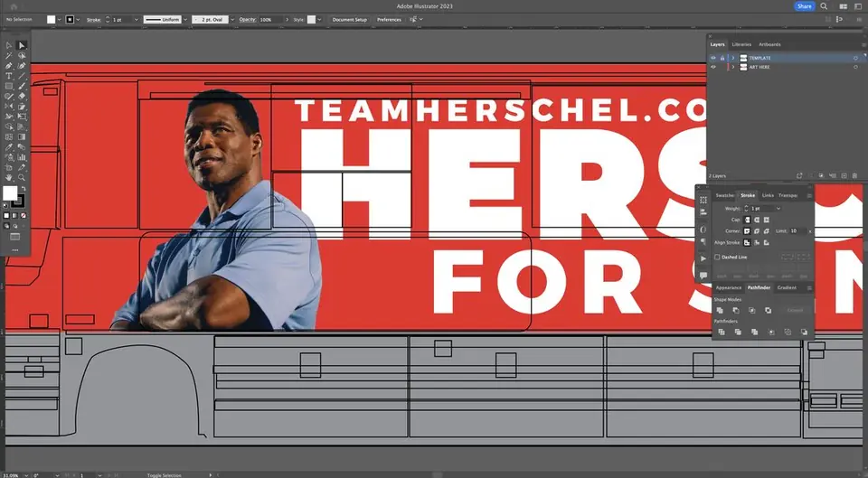The width and height of the screenshot is (868, 478).
Task: Expand the TEMPLATE layer
Action: click(x=733, y=58)
